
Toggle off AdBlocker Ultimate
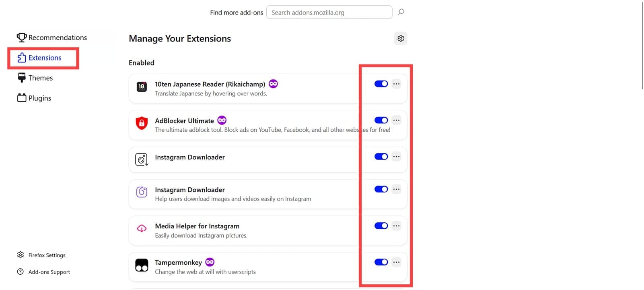(381, 120)
